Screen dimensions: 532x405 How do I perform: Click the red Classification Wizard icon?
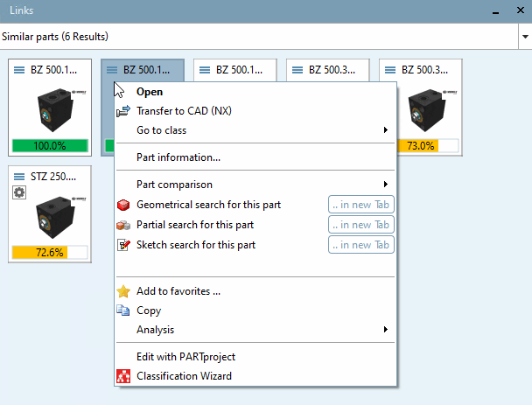pos(123,376)
